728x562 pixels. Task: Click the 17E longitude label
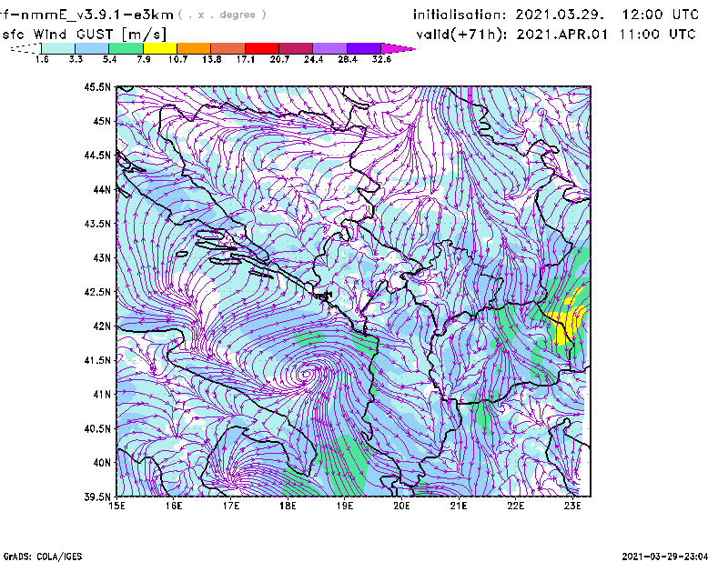click(x=231, y=506)
